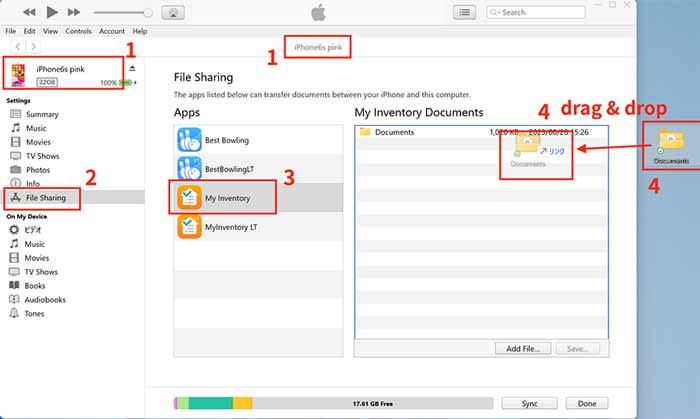Click the Summary icon in sidebar
Screen dimensions: 700x419
point(16,114)
